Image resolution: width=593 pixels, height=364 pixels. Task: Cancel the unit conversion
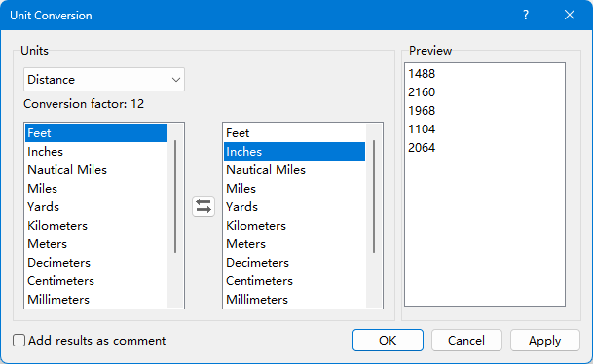point(466,341)
